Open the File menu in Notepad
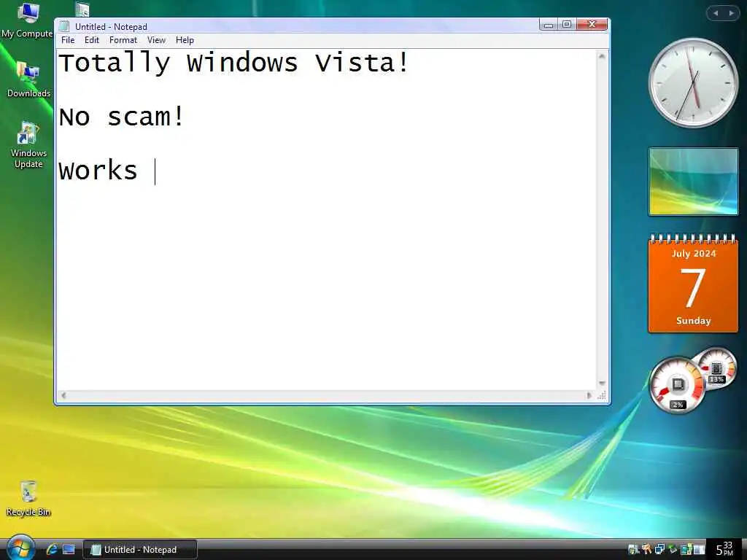 click(68, 40)
